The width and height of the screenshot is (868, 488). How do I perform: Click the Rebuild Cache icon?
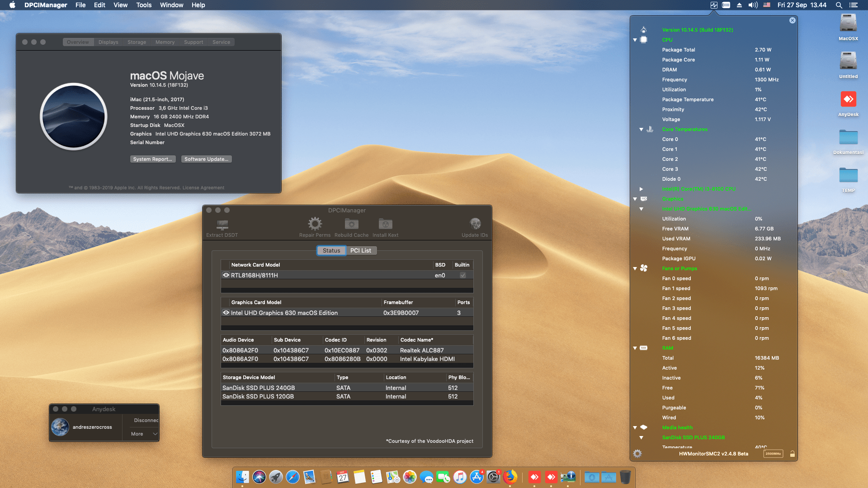(x=351, y=224)
